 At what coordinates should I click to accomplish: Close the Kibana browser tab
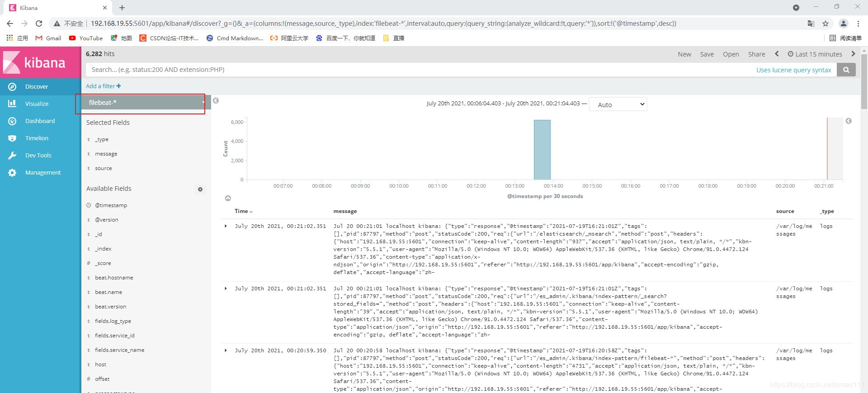(x=105, y=8)
